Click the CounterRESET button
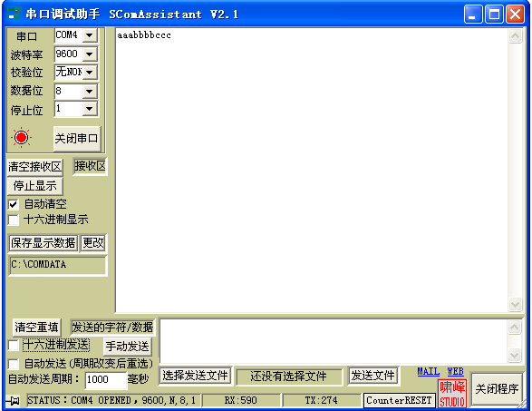Viewport: 532px width, 411px height. point(399,400)
